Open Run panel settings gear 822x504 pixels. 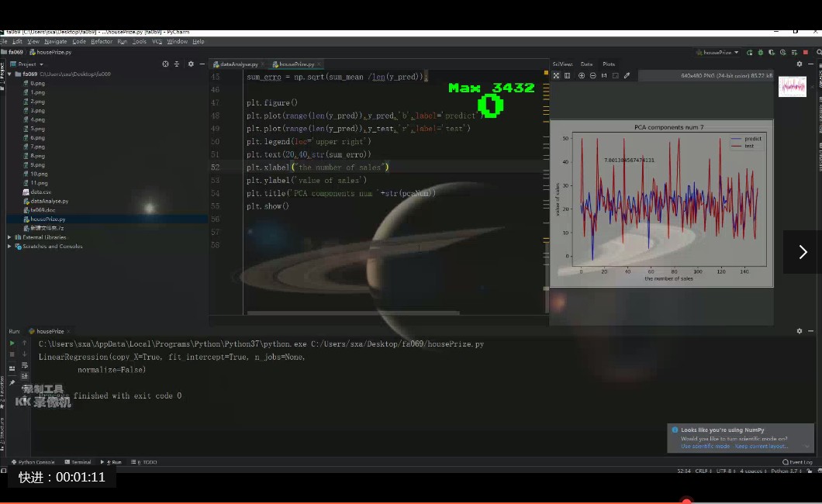(x=800, y=331)
